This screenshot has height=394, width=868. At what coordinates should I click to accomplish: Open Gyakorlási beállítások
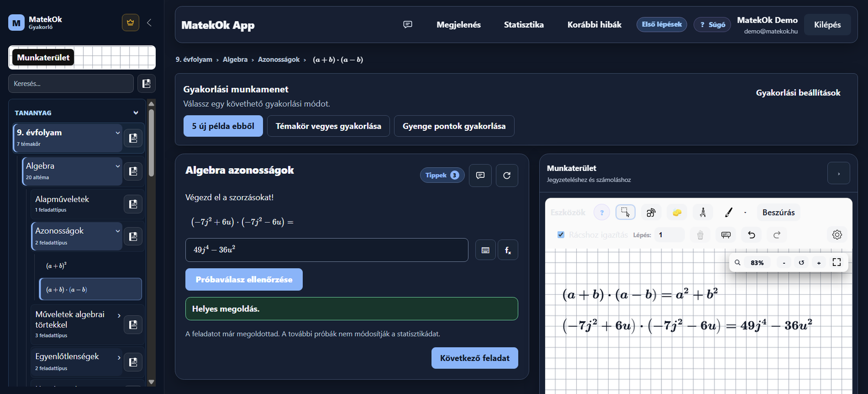click(x=798, y=93)
